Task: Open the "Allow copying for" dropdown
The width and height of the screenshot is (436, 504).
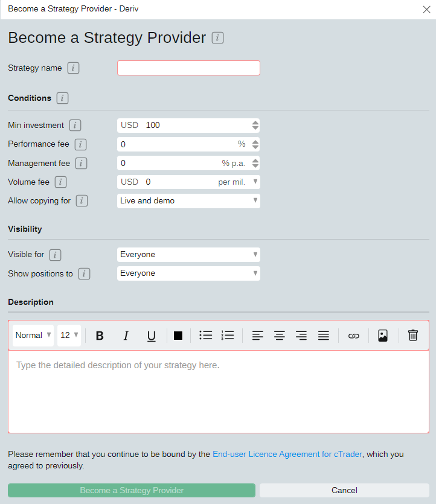Action: click(x=188, y=200)
